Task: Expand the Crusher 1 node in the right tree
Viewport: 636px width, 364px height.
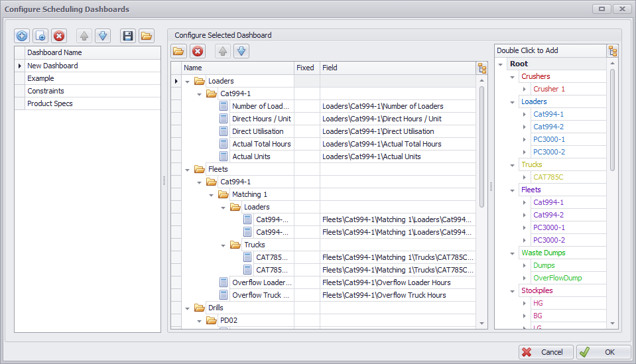Action: (x=525, y=90)
